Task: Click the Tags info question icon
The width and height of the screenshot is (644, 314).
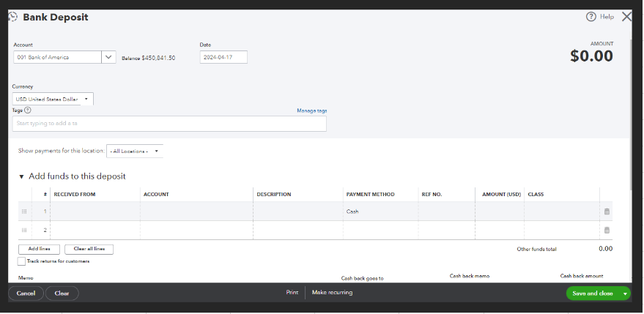Action: pos(28,110)
